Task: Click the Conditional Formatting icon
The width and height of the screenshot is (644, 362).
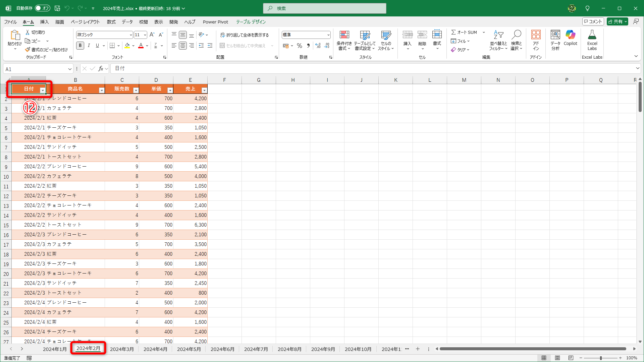Action: coord(344,35)
